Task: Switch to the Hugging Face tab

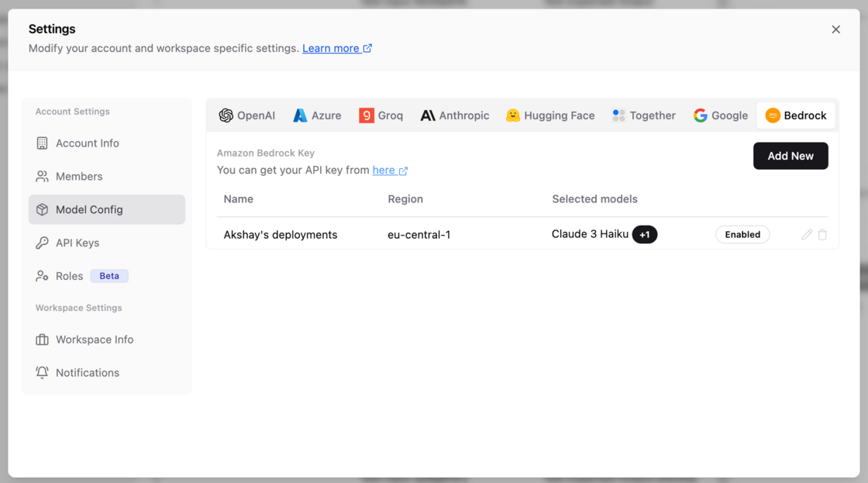Action: (550, 116)
